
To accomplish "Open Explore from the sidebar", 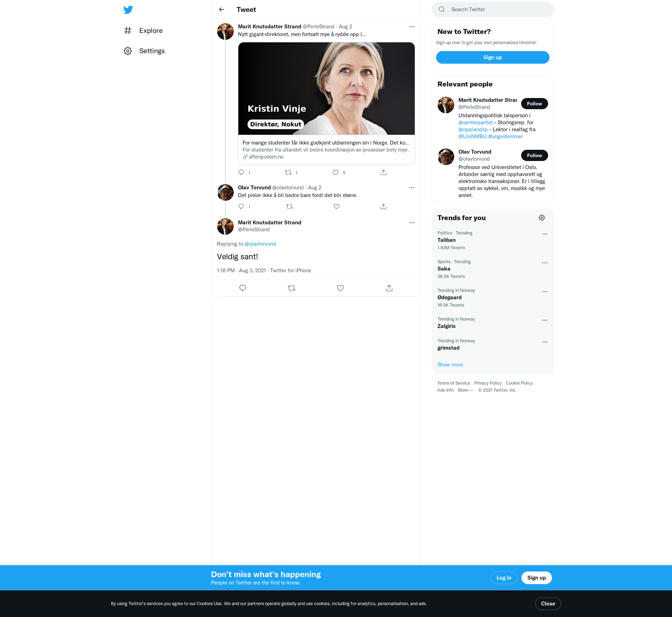I will point(143,30).
